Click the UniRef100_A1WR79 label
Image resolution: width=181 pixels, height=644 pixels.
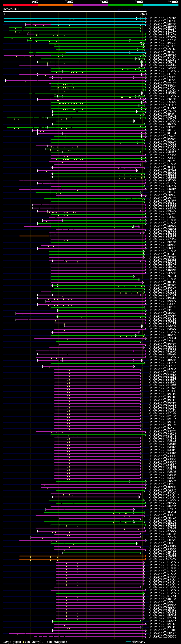[x=162, y=124]
